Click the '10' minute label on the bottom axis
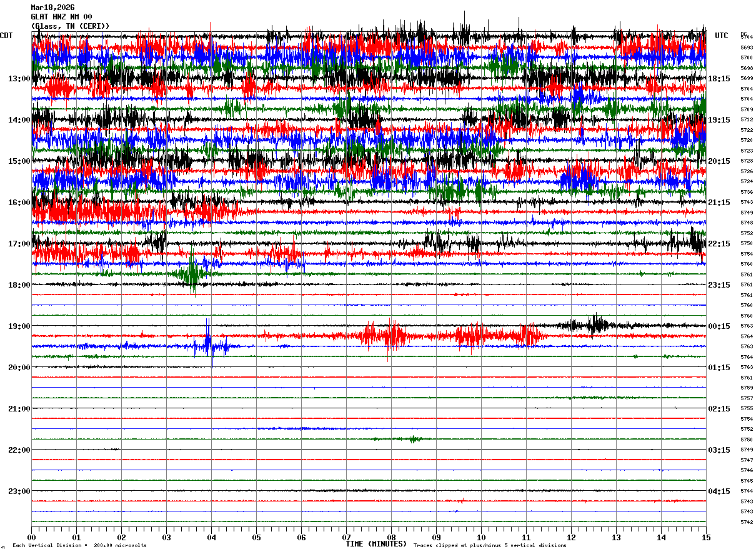 [481, 537]
